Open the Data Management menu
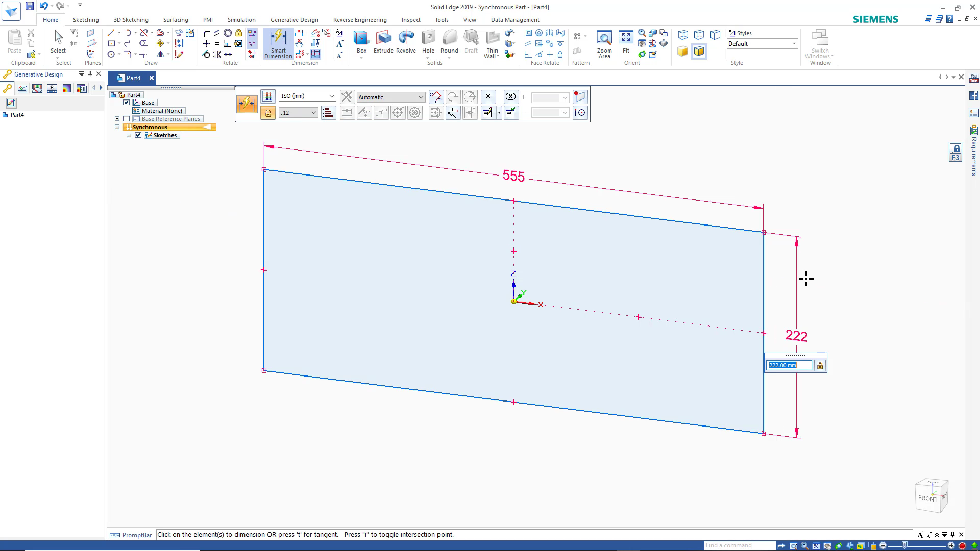The height and width of the screenshot is (551, 980). (514, 20)
